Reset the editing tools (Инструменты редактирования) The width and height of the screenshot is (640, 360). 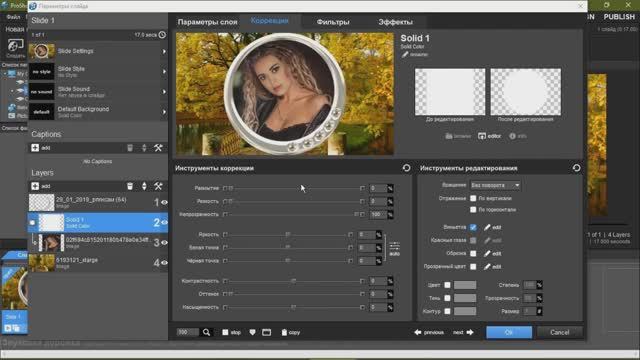576,168
